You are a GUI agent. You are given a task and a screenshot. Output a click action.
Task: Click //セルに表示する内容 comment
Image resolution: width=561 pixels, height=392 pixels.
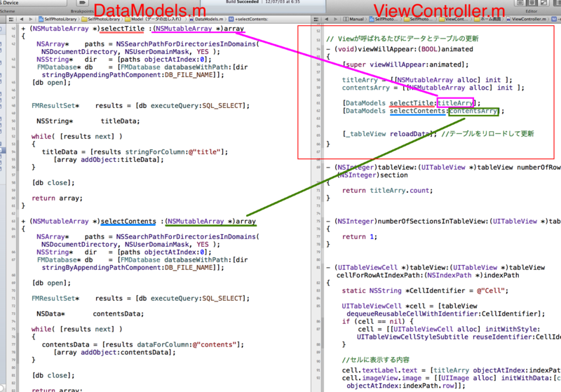(376, 360)
